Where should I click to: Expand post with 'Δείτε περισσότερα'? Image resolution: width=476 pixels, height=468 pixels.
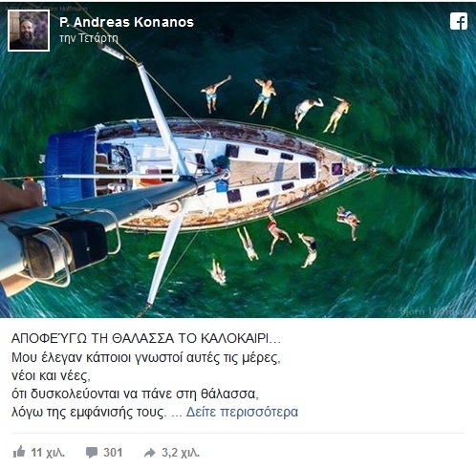click(242, 412)
